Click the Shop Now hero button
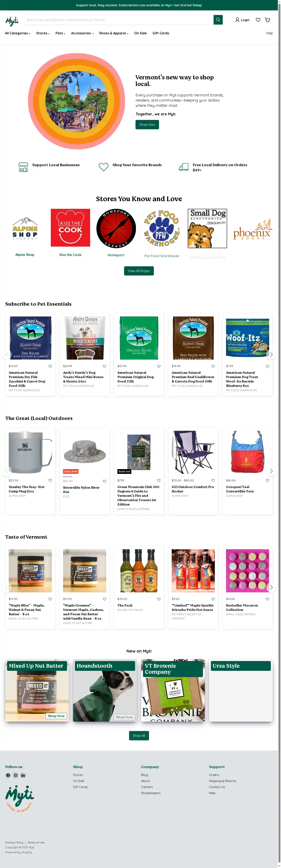The height and width of the screenshot is (868, 281). point(147,125)
